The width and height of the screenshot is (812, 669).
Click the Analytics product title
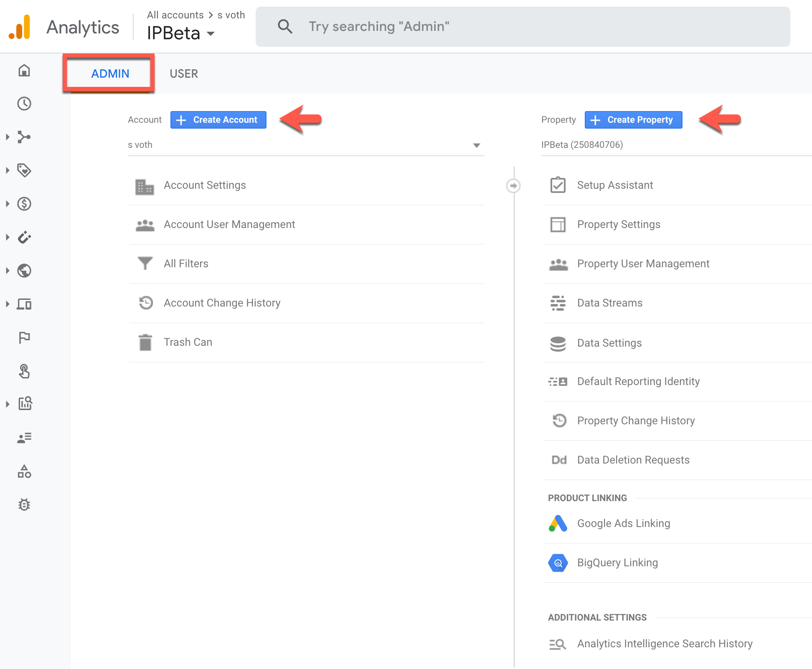[83, 27]
